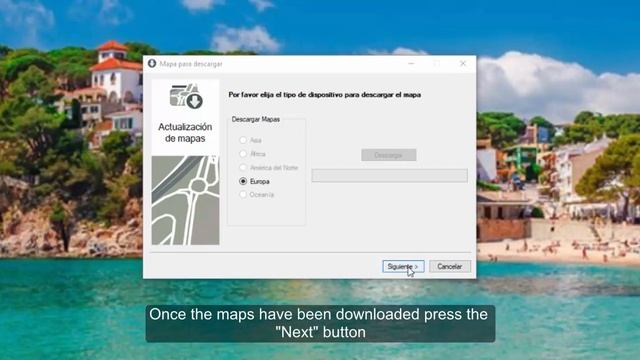Click the Descargar button
Viewport: 640px width, 360px height.
389,155
